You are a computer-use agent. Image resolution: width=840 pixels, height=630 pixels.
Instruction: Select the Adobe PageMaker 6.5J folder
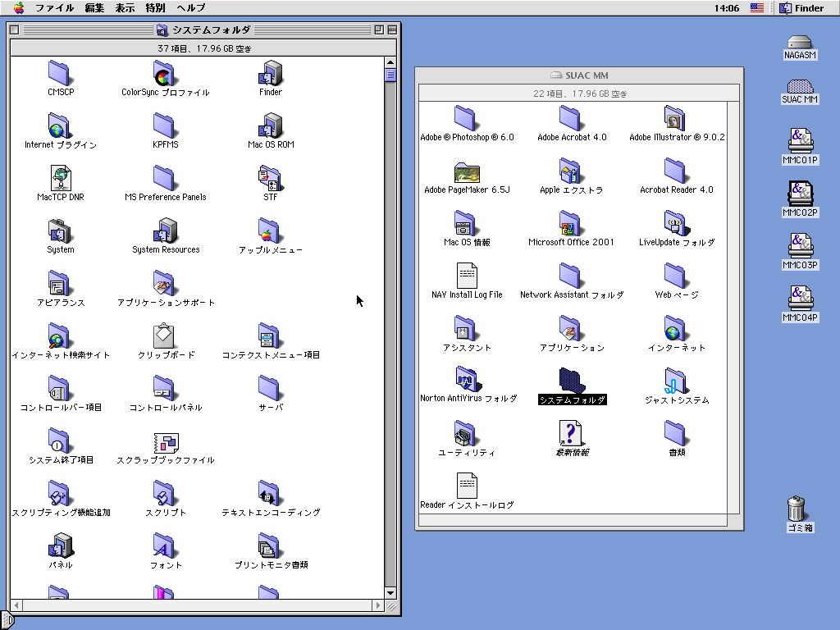tap(466, 172)
